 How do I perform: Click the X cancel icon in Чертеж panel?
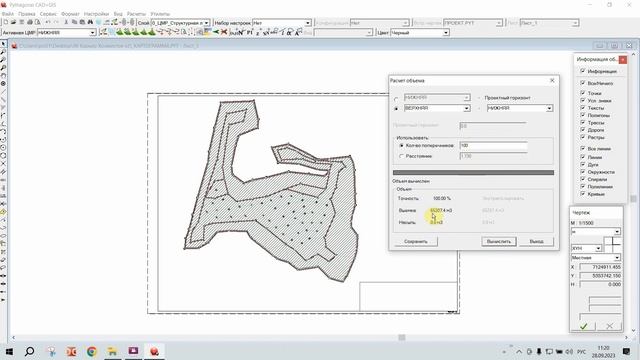[609, 326]
